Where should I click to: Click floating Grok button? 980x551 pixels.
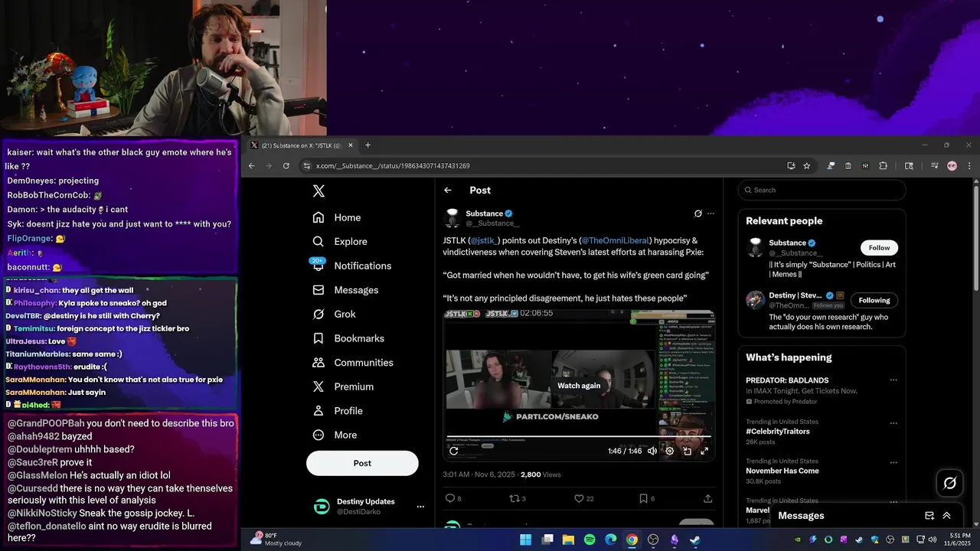pyautogui.click(x=950, y=483)
